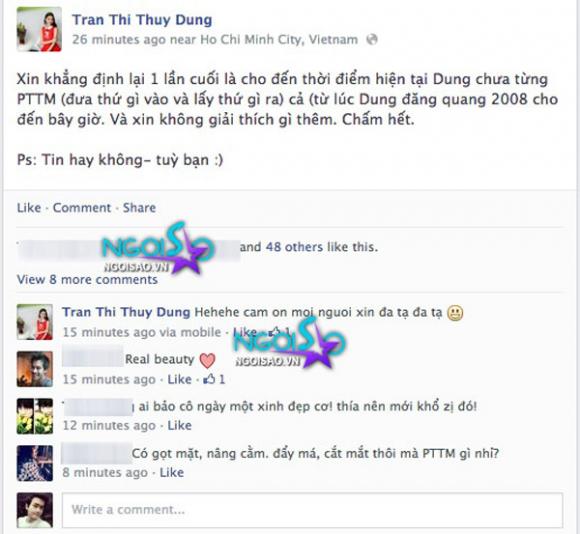Image resolution: width=580 pixels, height=534 pixels.
Task: Like the 12 minutes ago comment
Action: click(x=179, y=425)
